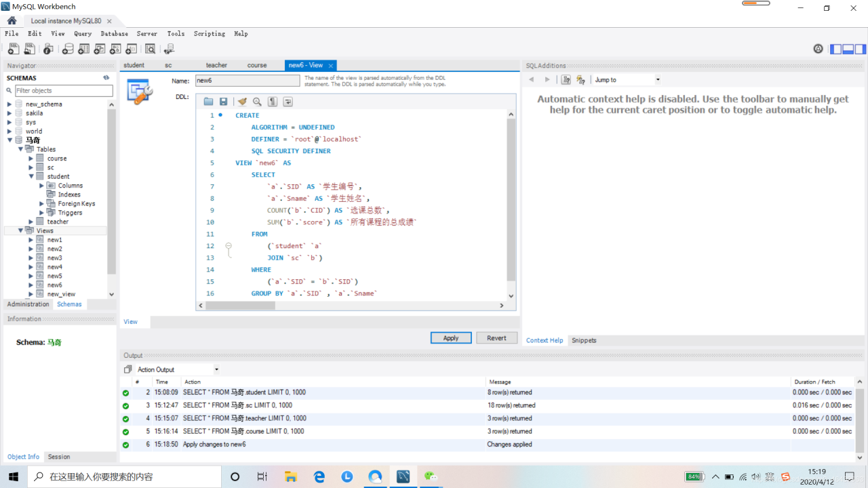Click the icon next to Action Output dropdown
Viewport: 868px width, 488px height.
click(x=127, y=369)
